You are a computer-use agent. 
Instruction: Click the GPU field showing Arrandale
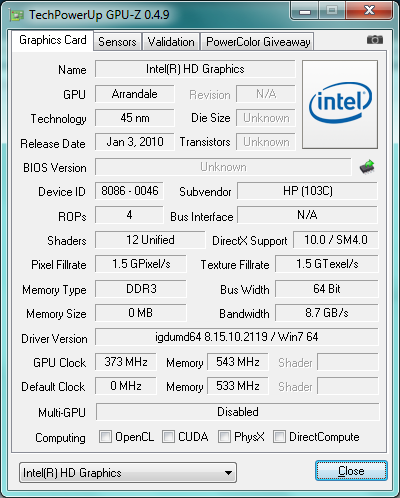135,94
